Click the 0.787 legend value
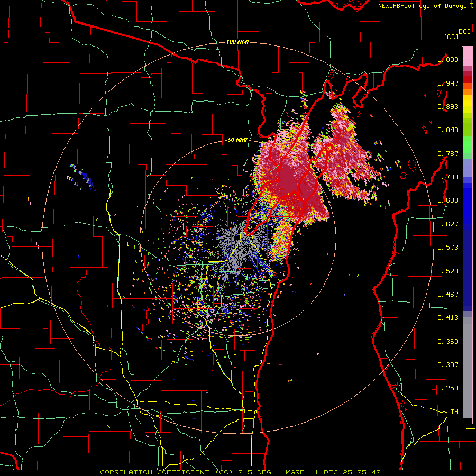Viewport: 476px width, 476px height. click(x=448, y=153)
